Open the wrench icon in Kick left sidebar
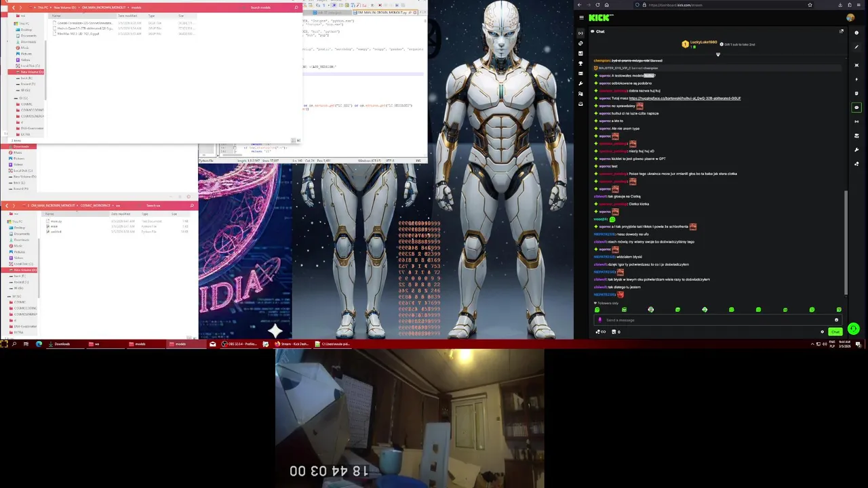Image resolution: width=868 pixels, height=488 pixels. click(x=580, y=83)
